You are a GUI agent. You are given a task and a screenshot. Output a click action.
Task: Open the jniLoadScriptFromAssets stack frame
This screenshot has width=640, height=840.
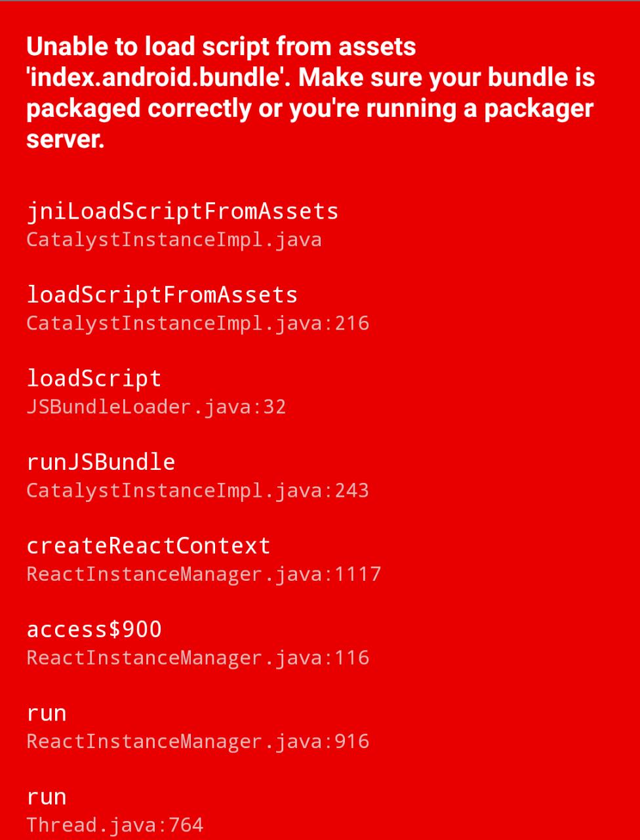click(182, 211)
